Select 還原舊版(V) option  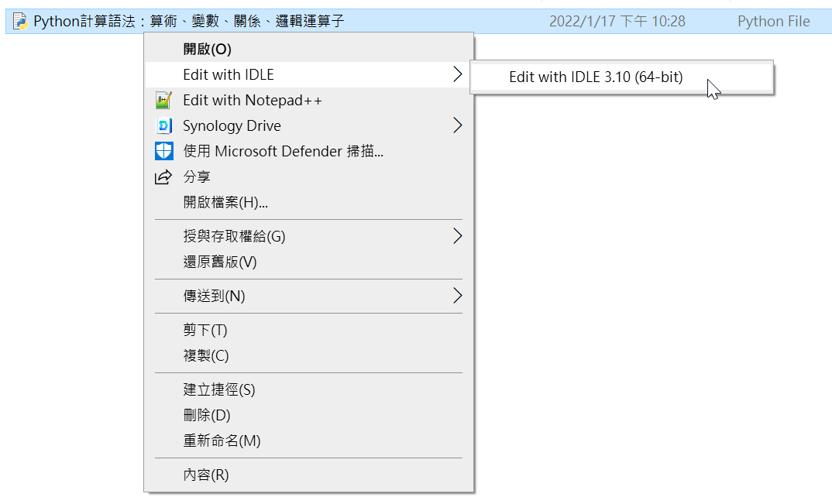point(309,262)
